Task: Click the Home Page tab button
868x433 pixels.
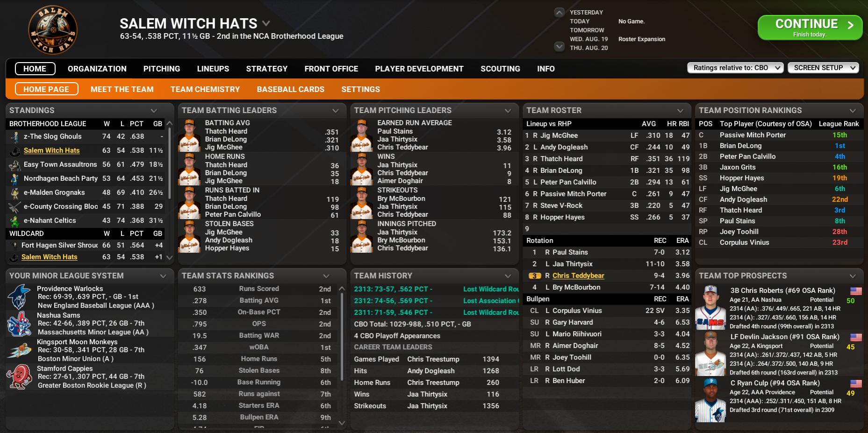Action: pyautogui.click(x=46, y=89)
